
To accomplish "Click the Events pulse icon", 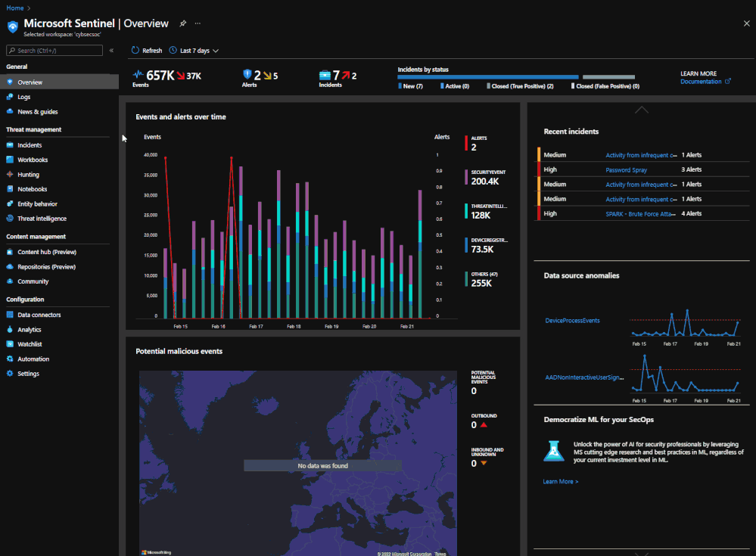I will 138,74.
